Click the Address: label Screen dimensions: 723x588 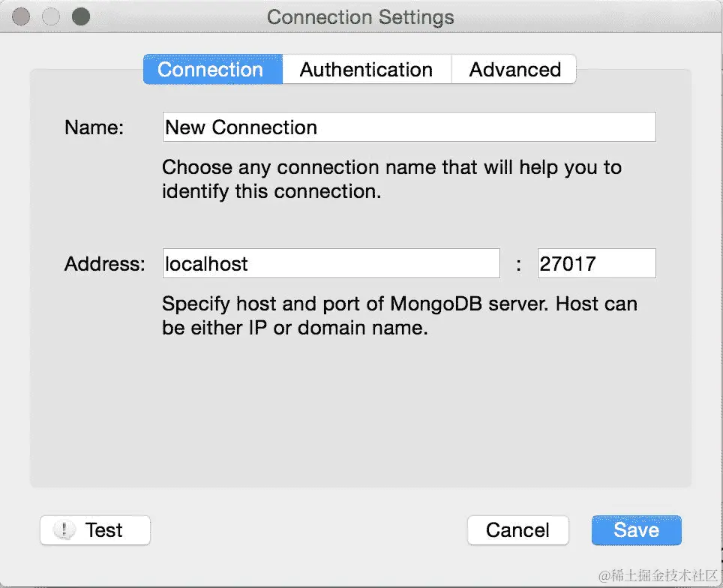pyautogui.click(x=105, y=264)
